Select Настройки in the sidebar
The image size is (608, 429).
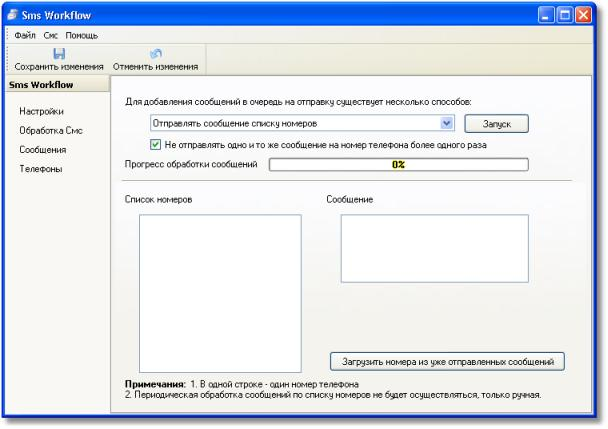pyautogui.click(x=42, y=111)
